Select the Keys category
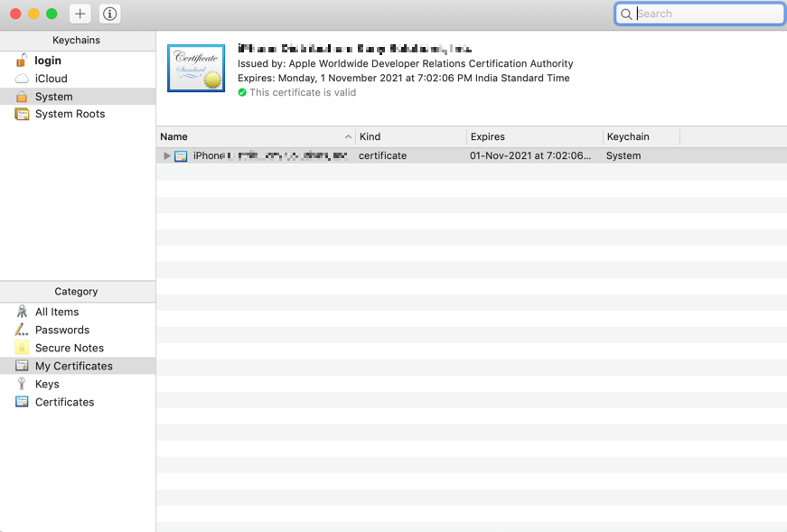 (47, 384)
